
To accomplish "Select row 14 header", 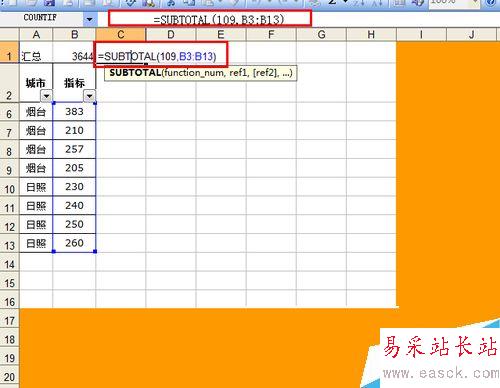I will [10, 262].
